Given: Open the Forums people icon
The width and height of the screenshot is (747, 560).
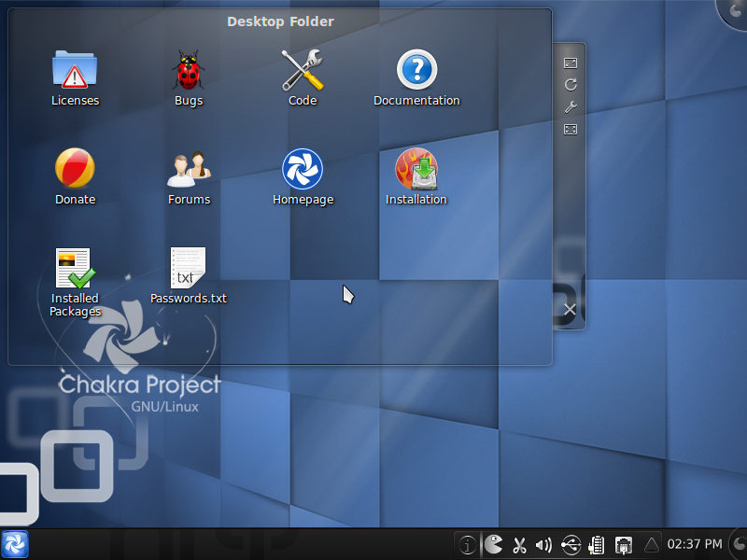Looking at the screenshot, I should click(189, 169).
